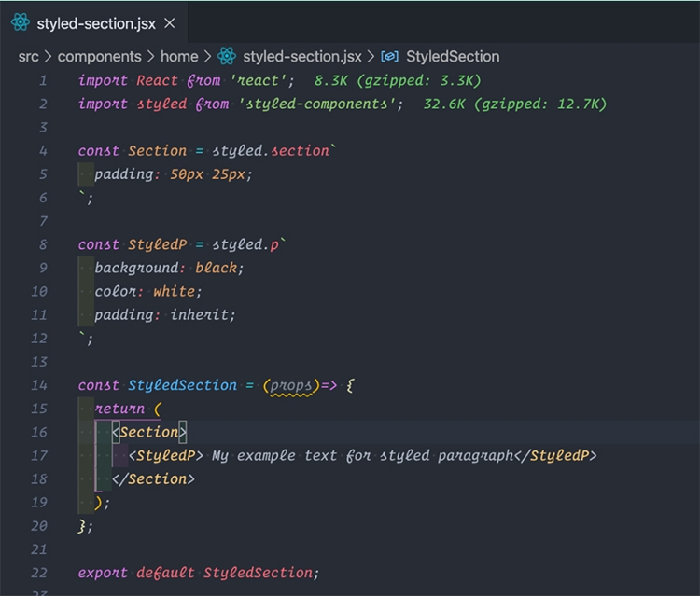Viewport: 700px width, 596px height.
Task: Open the src breadcrumb folder
Action: [x=28, y=57]
